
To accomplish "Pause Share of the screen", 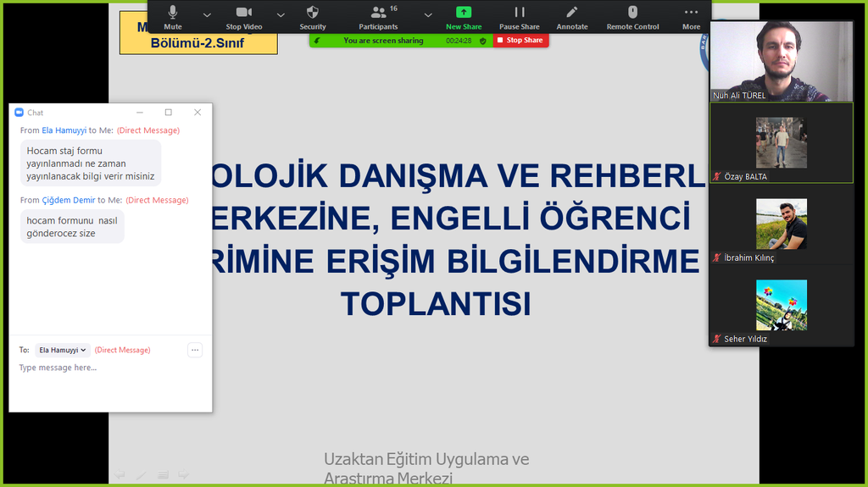I will (x=520, y=17).
